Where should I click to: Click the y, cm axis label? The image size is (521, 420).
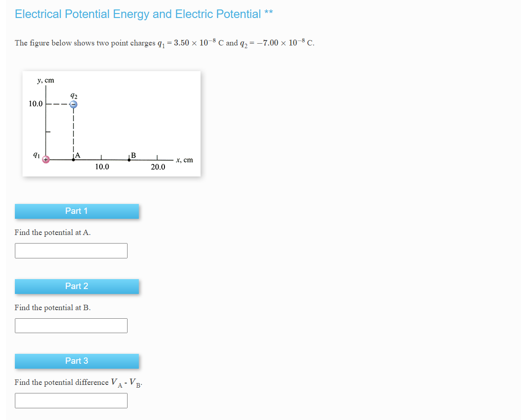click(45, 80)
